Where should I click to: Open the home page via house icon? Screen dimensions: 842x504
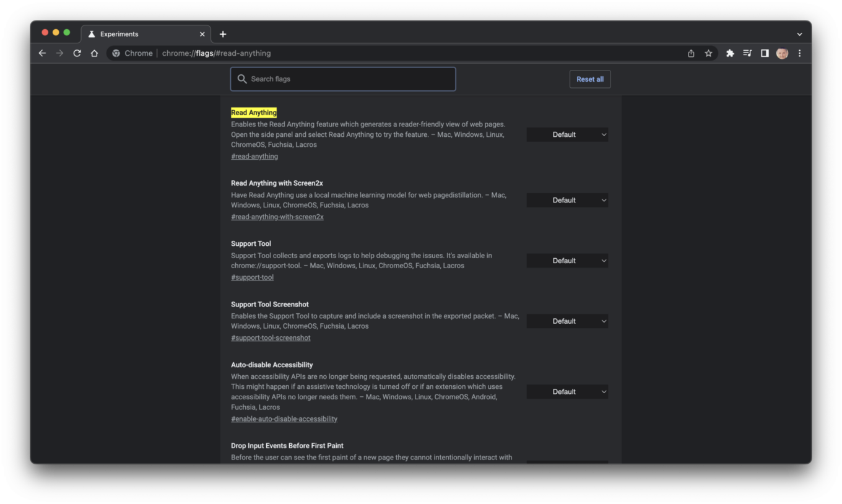pos(94,53)
